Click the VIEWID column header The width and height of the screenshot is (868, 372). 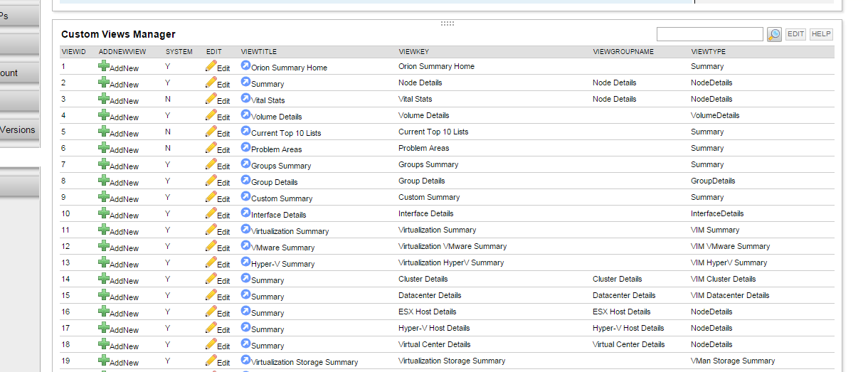click(73, 52)
